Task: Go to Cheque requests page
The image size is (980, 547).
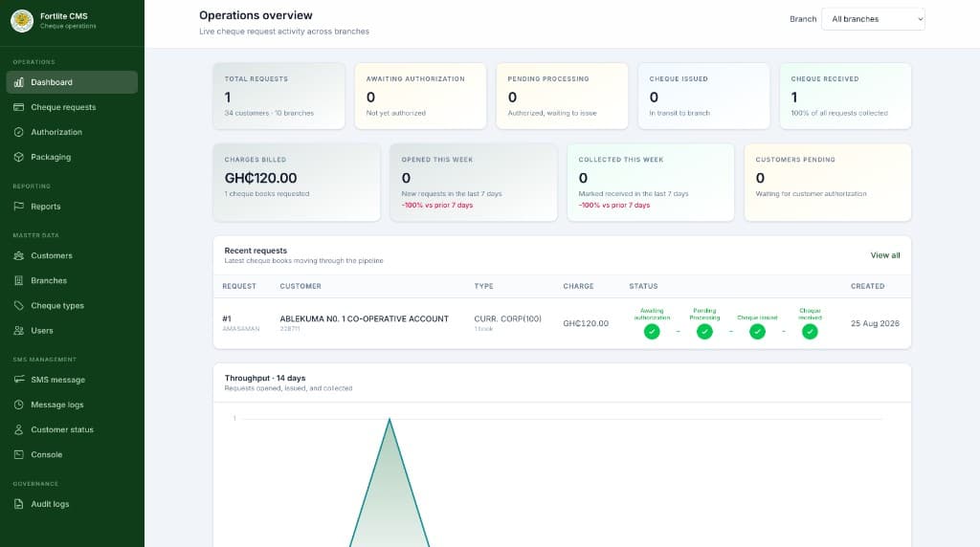Action: (x=72, y=107)
